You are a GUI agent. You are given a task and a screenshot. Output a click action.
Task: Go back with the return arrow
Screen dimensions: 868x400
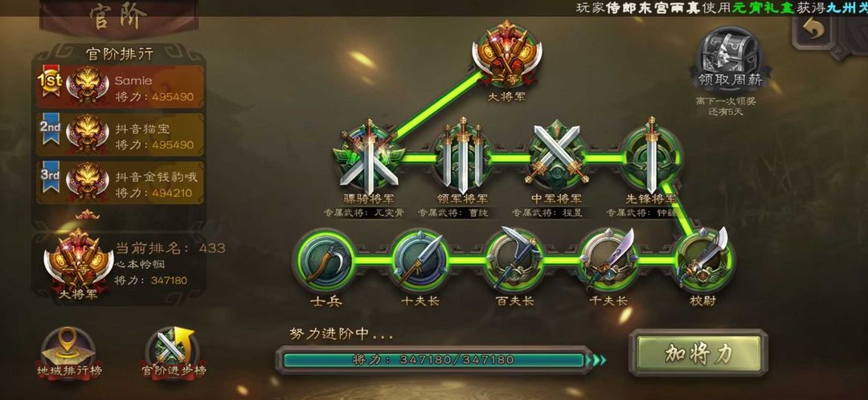(x=813, y=32)
